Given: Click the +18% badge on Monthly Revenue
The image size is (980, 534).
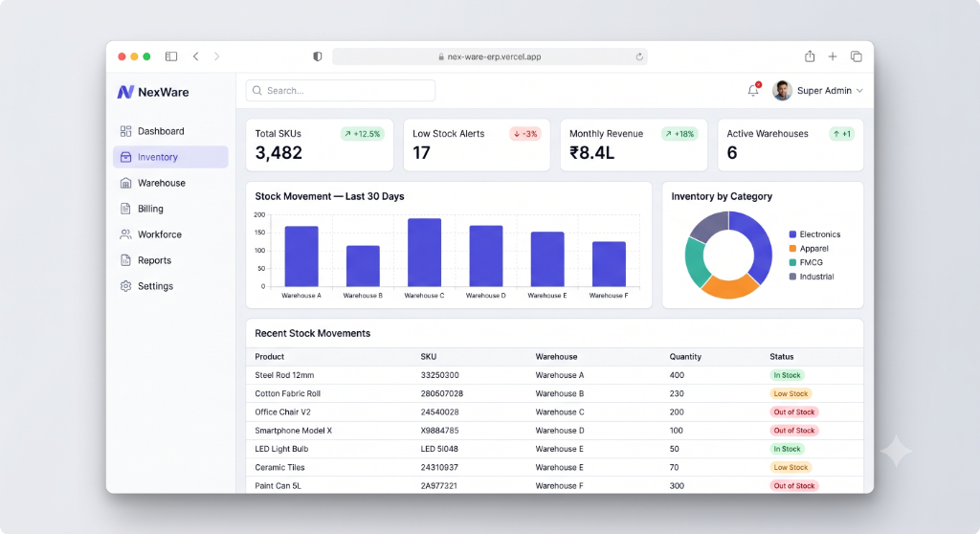Looking at the screenshot, I should 680,134.
